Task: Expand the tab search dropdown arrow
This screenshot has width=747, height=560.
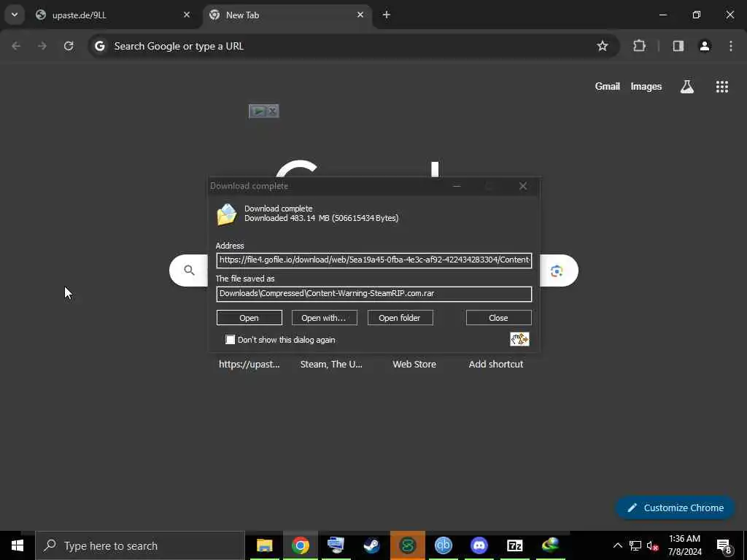Action: 15,15
